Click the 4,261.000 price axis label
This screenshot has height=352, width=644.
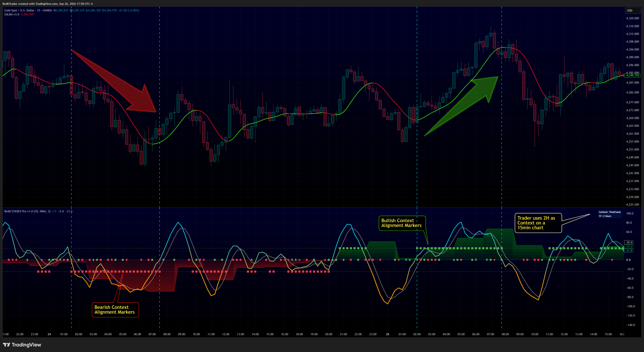click(x=632, y=134)
